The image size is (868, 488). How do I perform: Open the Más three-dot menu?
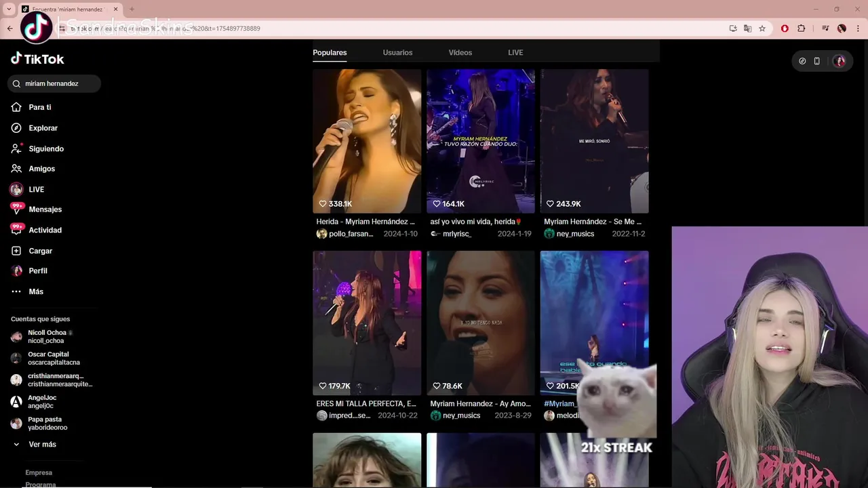[x=27, y=291]
